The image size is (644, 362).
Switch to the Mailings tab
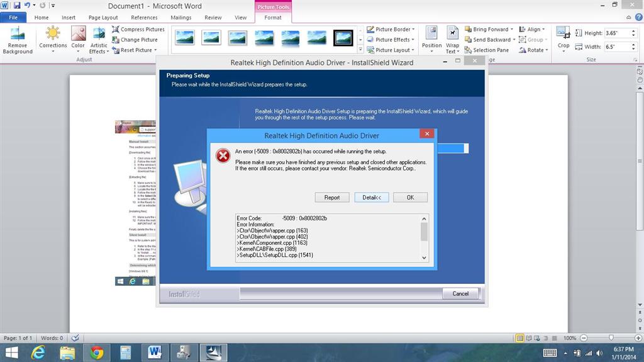181,17
